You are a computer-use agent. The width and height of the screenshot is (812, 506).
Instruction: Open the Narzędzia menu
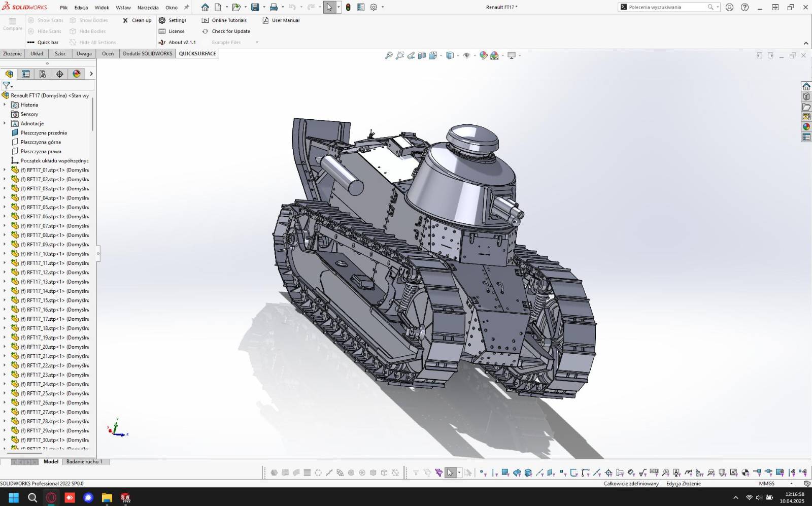[148, 8]
